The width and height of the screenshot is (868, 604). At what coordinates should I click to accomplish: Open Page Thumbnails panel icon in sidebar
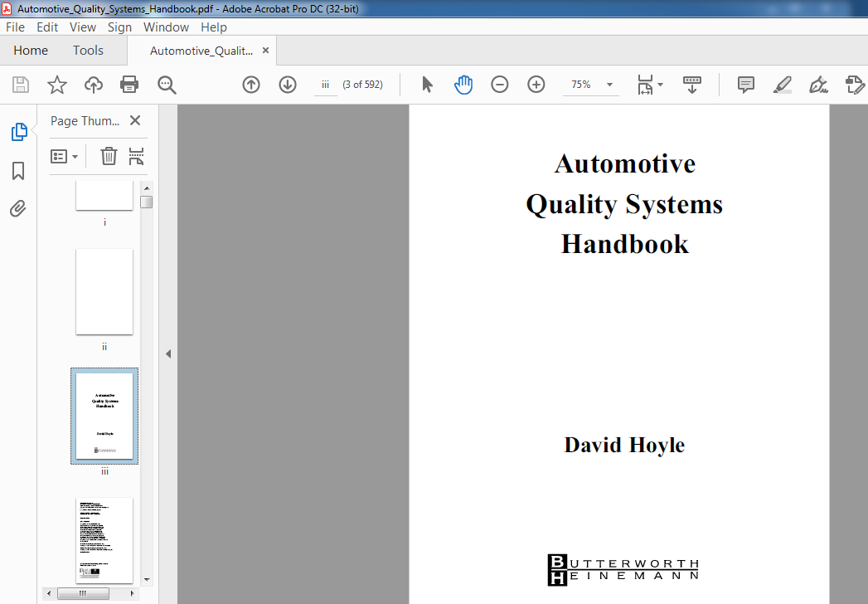[19, 132]
